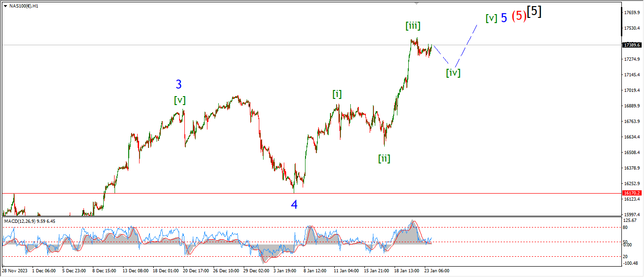This screenshot has width=644, height=277.
Task: Select the green [i] wave label
Action: [337, 94]
